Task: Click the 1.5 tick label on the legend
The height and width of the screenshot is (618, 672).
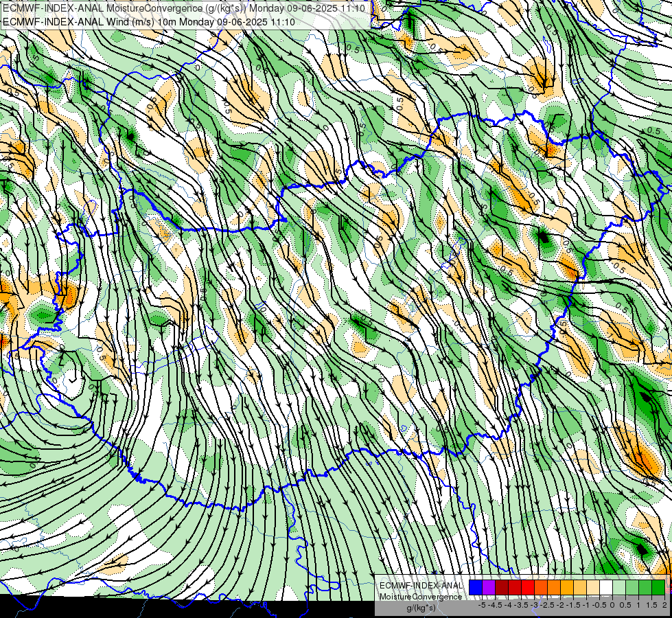Action: pyautogui.click(x=651, y=605)
